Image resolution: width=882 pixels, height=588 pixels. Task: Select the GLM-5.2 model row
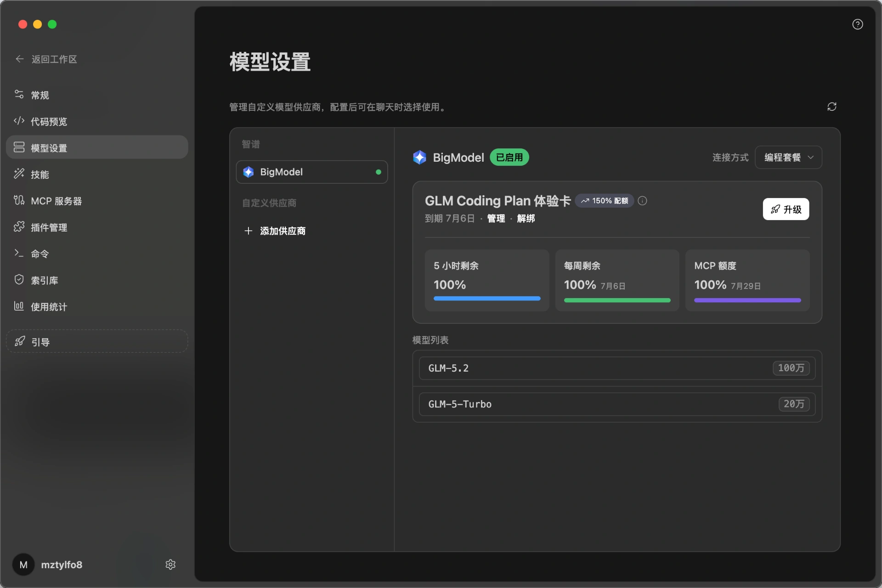[617, 368]
